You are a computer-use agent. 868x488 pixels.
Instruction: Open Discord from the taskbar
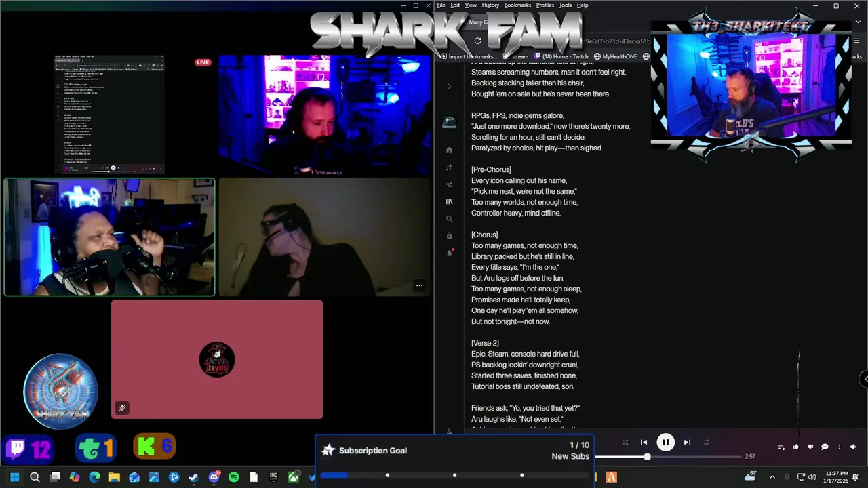point(214,477)
